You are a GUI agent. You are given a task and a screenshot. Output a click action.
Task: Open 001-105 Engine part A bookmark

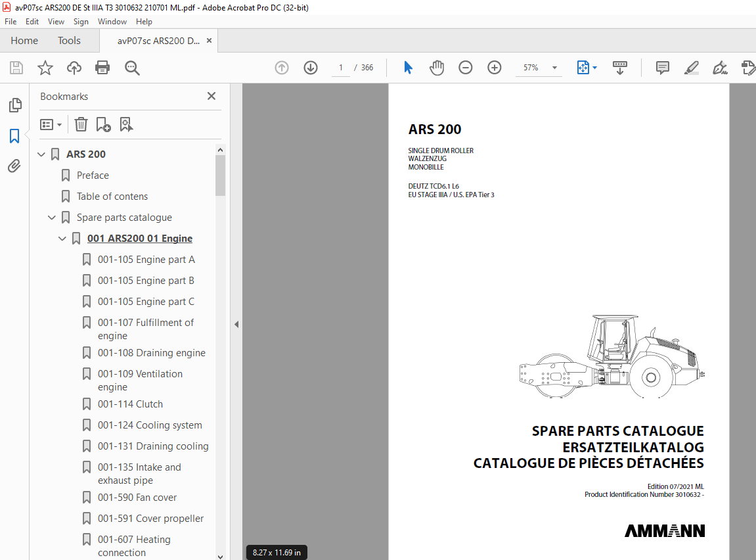pos(146,260)
